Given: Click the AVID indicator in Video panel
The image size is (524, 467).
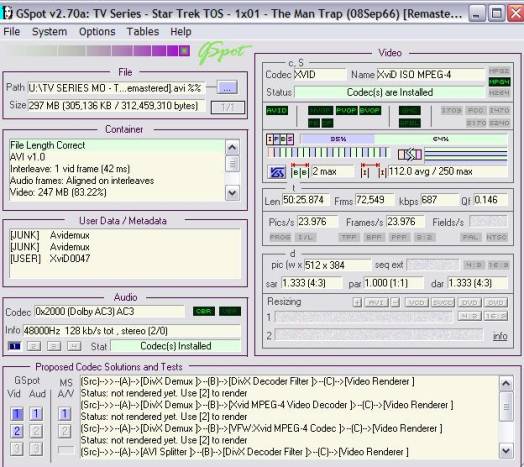Looking at the screenshot, I should tap(277, 111).
